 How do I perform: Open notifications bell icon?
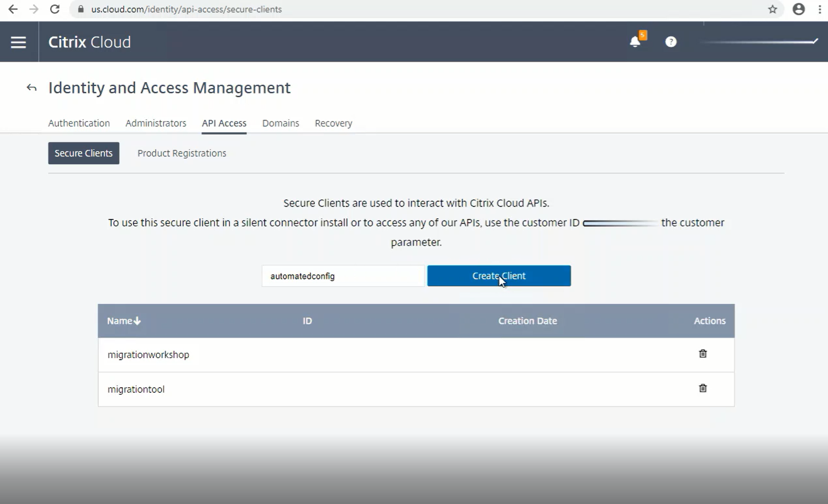pos(635,42)
